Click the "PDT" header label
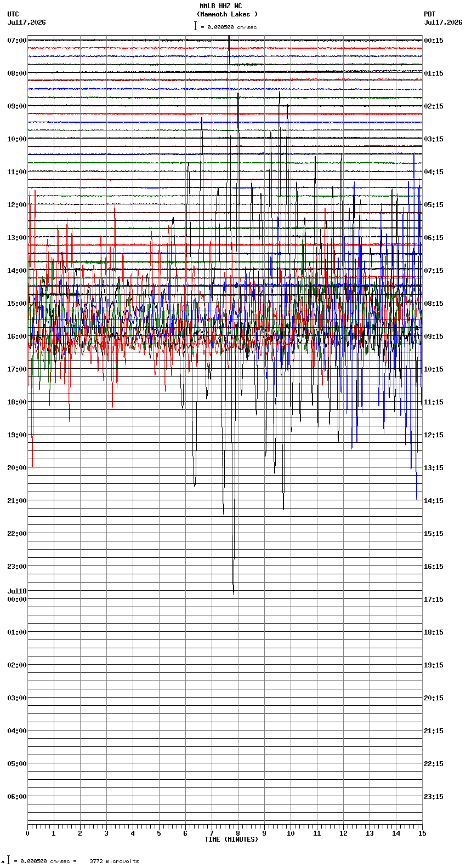The width and height of the screenshot is (466, 868). tap(430, 14)
